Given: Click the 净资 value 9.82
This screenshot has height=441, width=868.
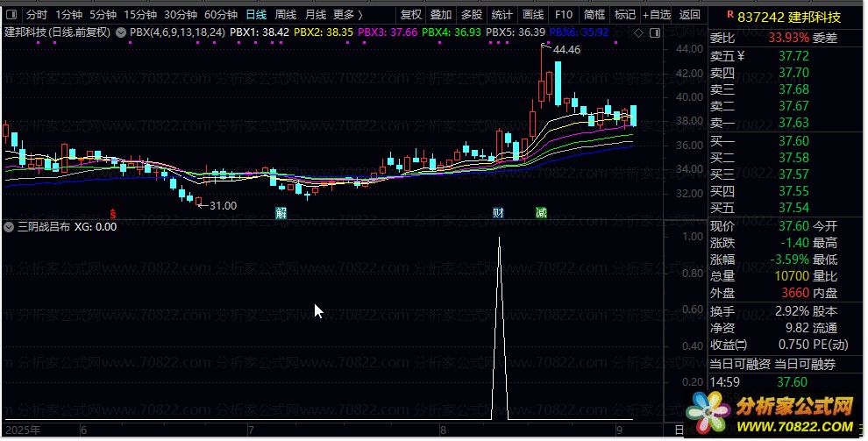Looking at the screenshot, I should tap(797, 328).
